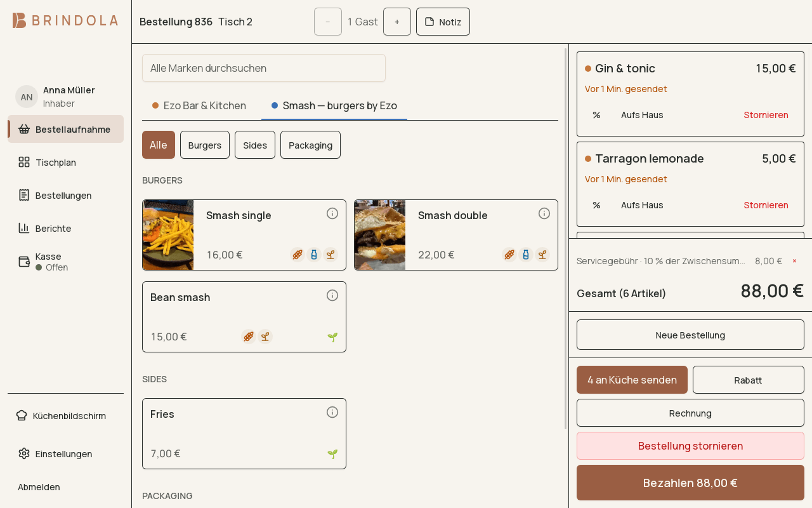Open Rechnung
This screenshot has width=812, height=508.
point(690,413)
